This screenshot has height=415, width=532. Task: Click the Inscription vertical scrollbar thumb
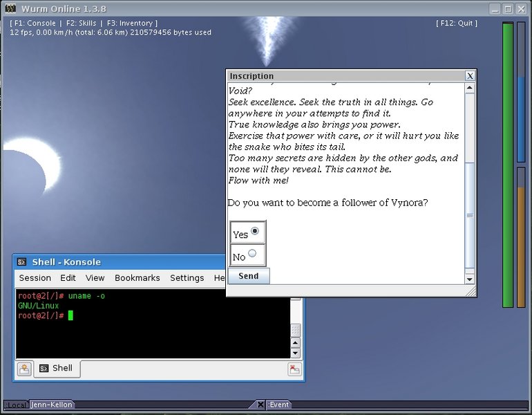[x=470, y=215]
